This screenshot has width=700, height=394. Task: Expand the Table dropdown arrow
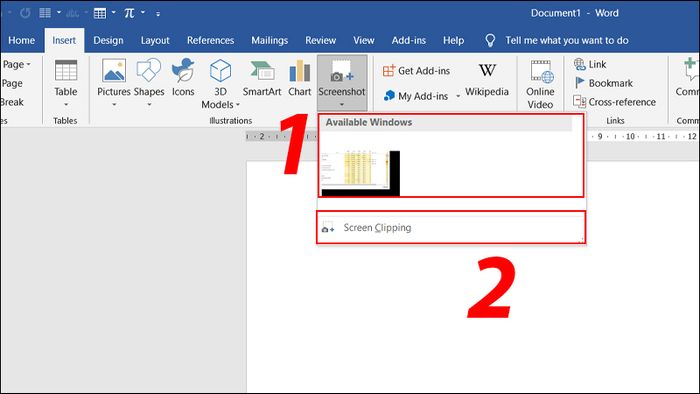pyautogui.click(x=66, y=105)
